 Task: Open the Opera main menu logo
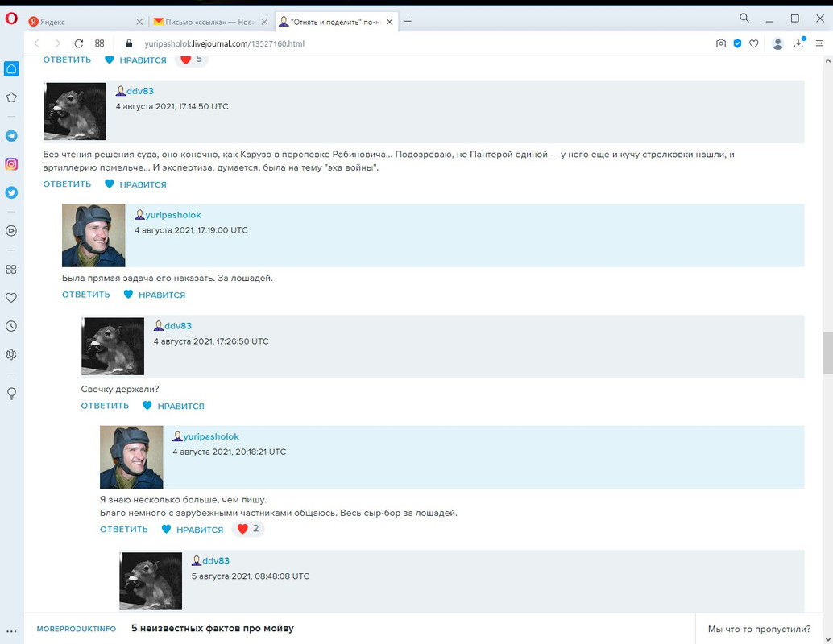11,19
